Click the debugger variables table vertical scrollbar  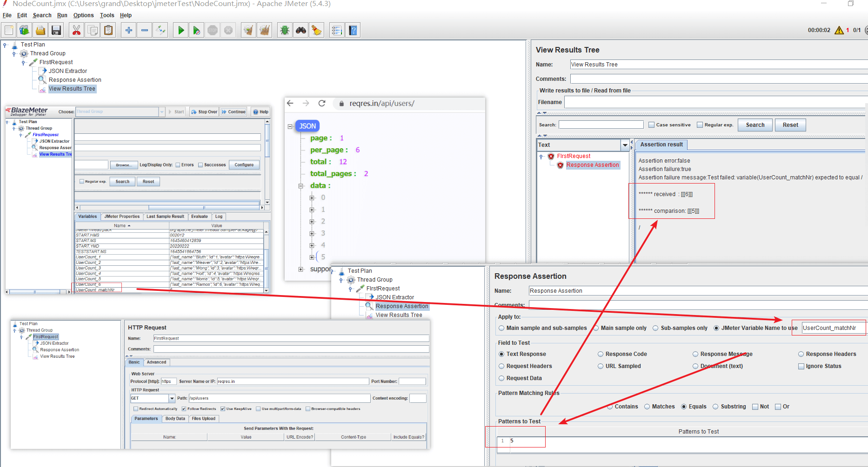[266, 261]
